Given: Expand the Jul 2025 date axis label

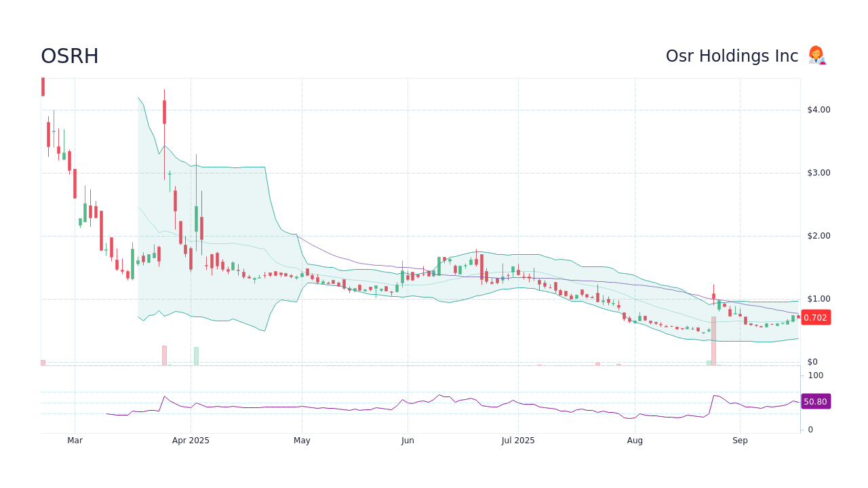Looking at the screenshot, I should pyautogui.click(x=518, y=441).
